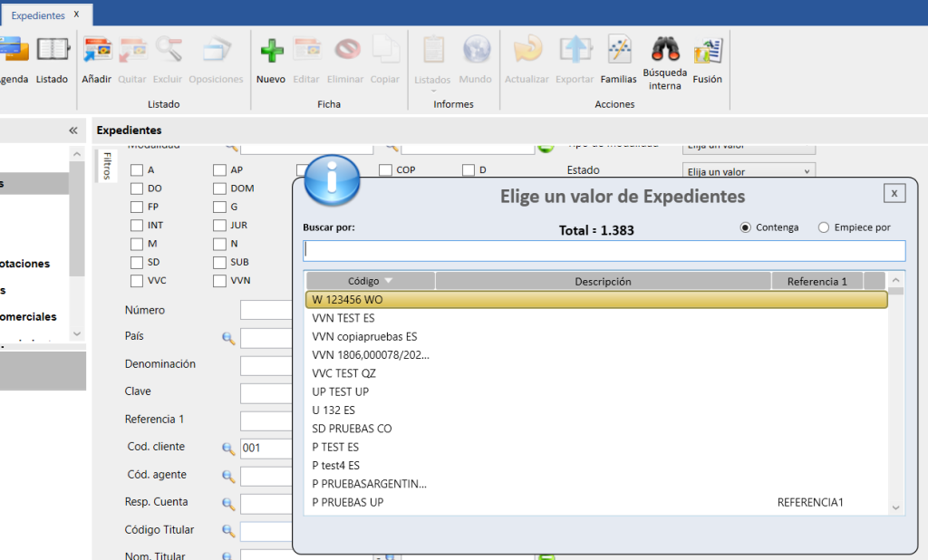Select the Contenga radio button
The image size is (928, 560).
tap(746, 227)
